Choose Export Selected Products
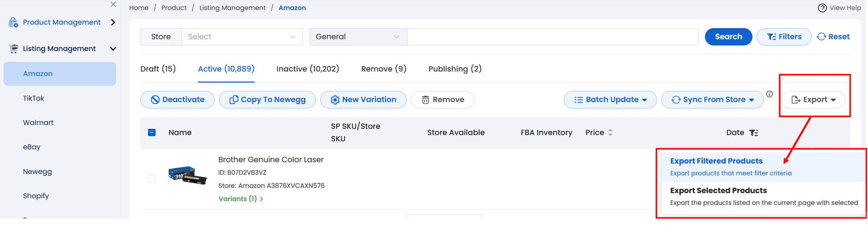Viewport: 868px width, 225px height. (x=762, y=197)
